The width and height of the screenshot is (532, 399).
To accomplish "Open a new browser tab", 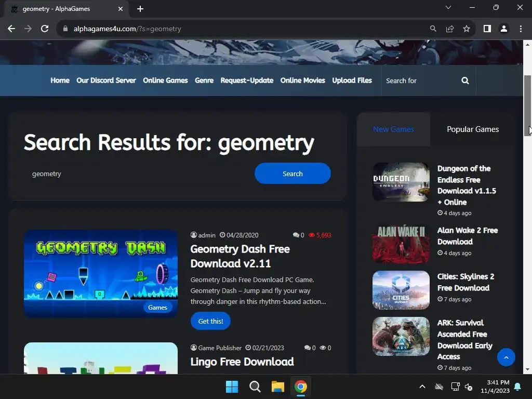I will pyautogui.click(x=140, y=9).
